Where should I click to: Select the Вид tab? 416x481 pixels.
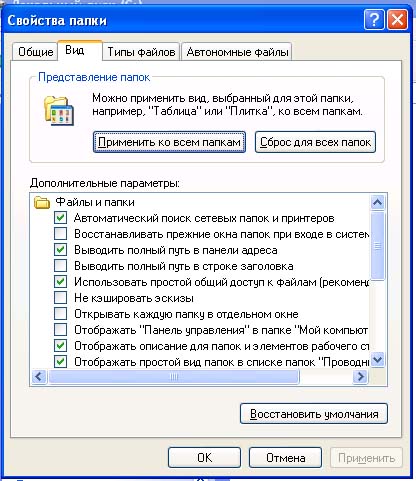click(80, 50)
